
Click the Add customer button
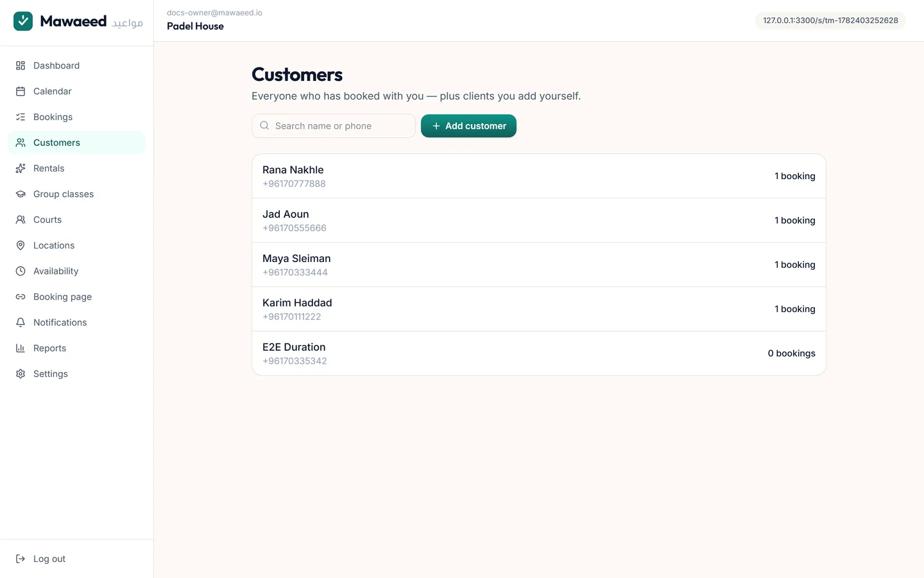(x=468, y=126)
